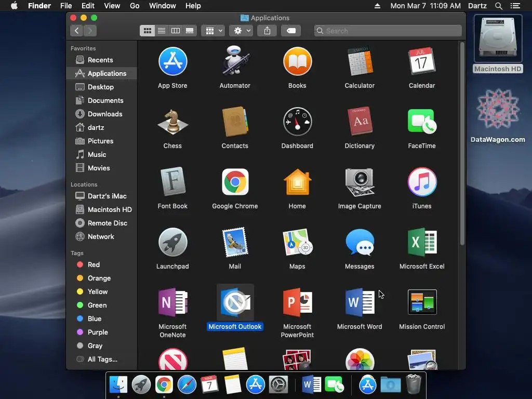This screenshot has width=532, height=399.
Task: Click the Finder window vertical scrollbar
Action: coord(462,143)
